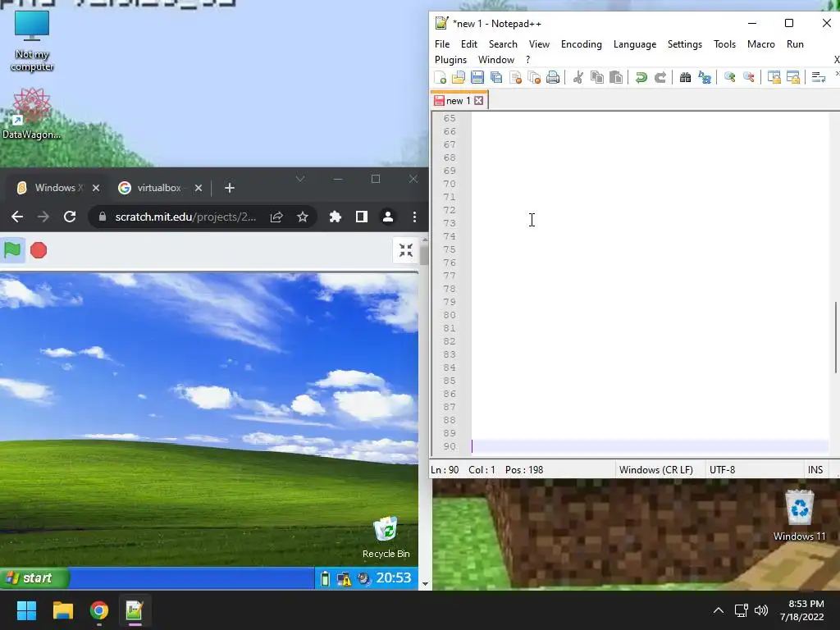Open the Window menu
The height and width of the screenshot is (630, 840).
click(496, 59)
